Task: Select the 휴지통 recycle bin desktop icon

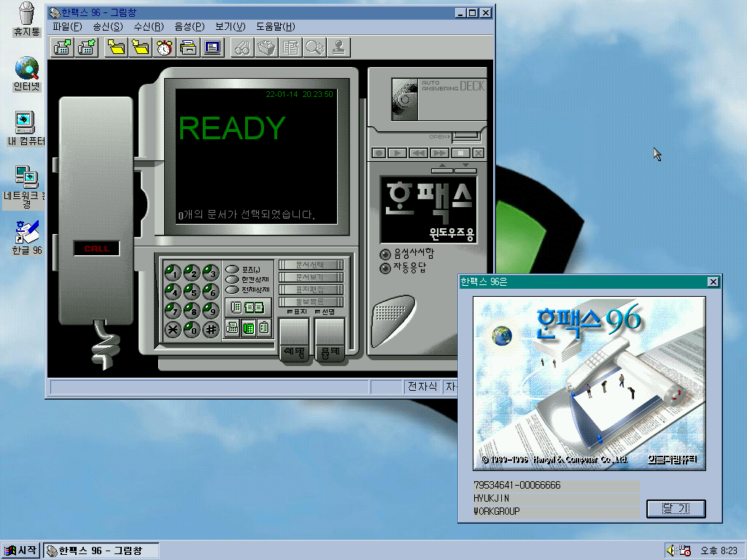Action: (x=27, y=19)
